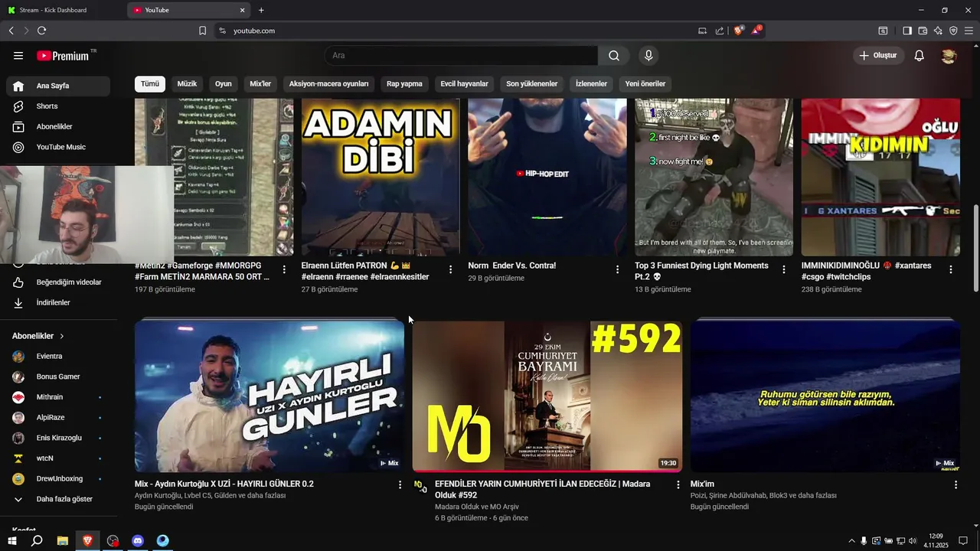Viewport: 980px width, 551px height.
Task: Open Brave Leo AI sparkle icon
Action: click(938, 31)
